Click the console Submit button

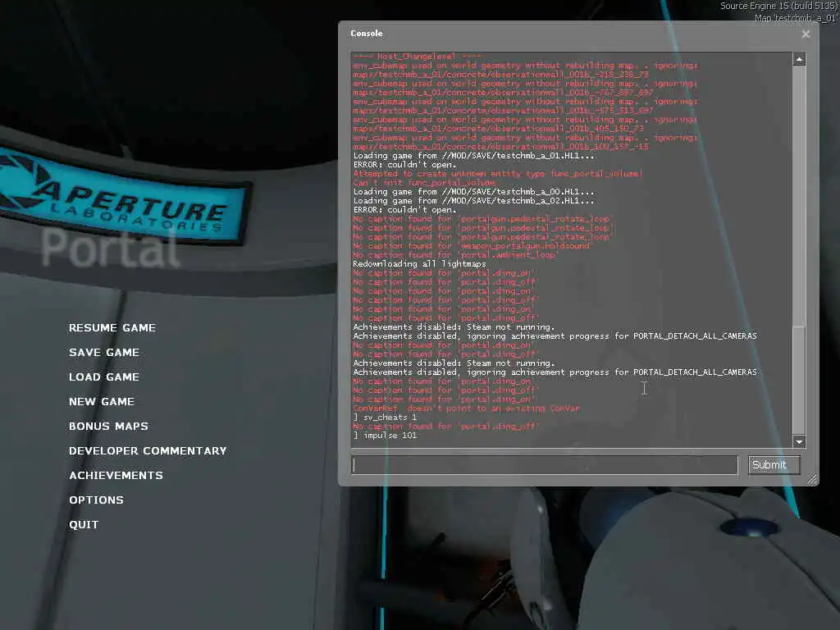click(774, 465)
